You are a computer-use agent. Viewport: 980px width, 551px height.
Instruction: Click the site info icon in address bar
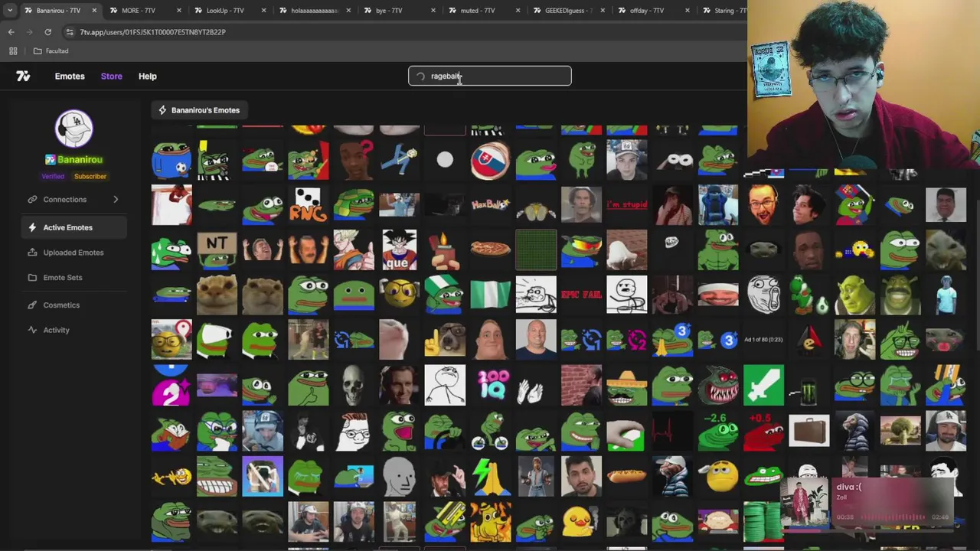(x=70, y=32)
